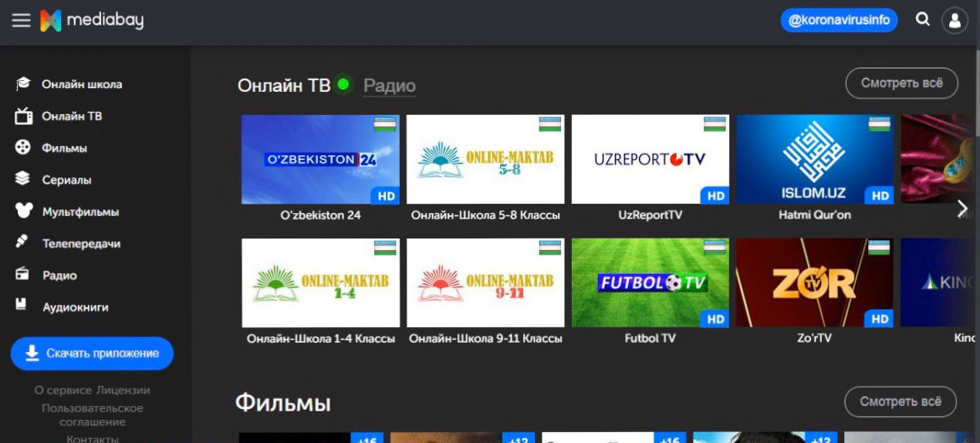Open the Online-Maktab 9-11 channel thumbnail
This screenshot has width=980, height=443.
click(485, 282)
